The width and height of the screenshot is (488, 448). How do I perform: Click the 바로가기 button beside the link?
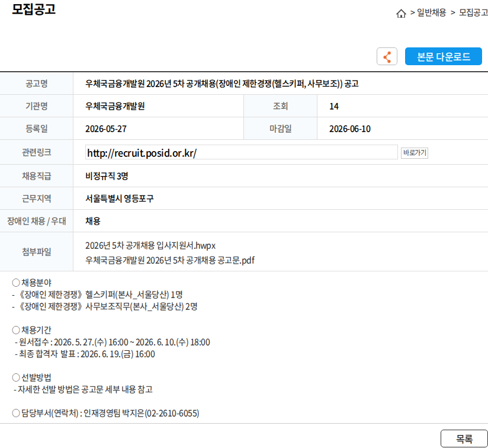tap(414, 153)
